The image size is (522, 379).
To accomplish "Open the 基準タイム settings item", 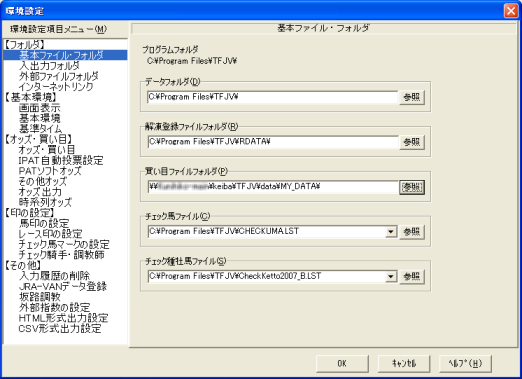I will coord(40,129).
